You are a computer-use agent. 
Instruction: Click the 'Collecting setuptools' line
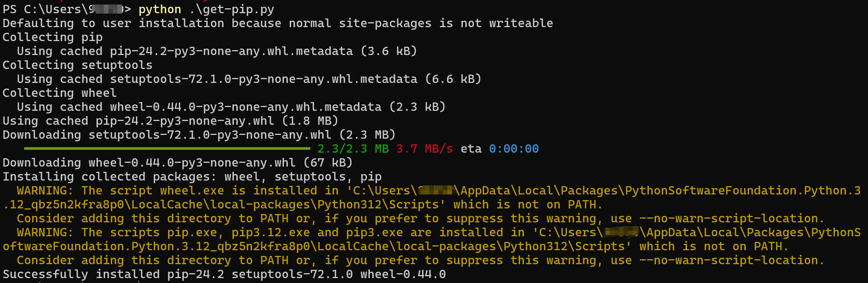78,65
